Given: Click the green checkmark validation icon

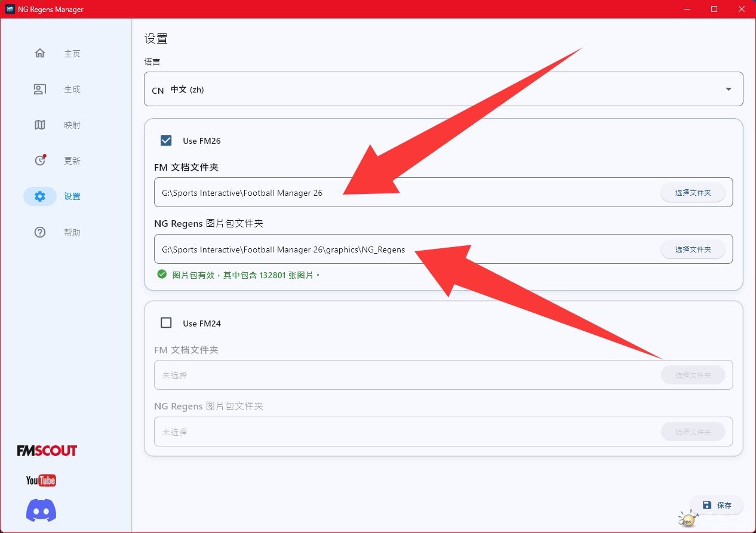Looking at the screenshot, I should pos(161,274).
